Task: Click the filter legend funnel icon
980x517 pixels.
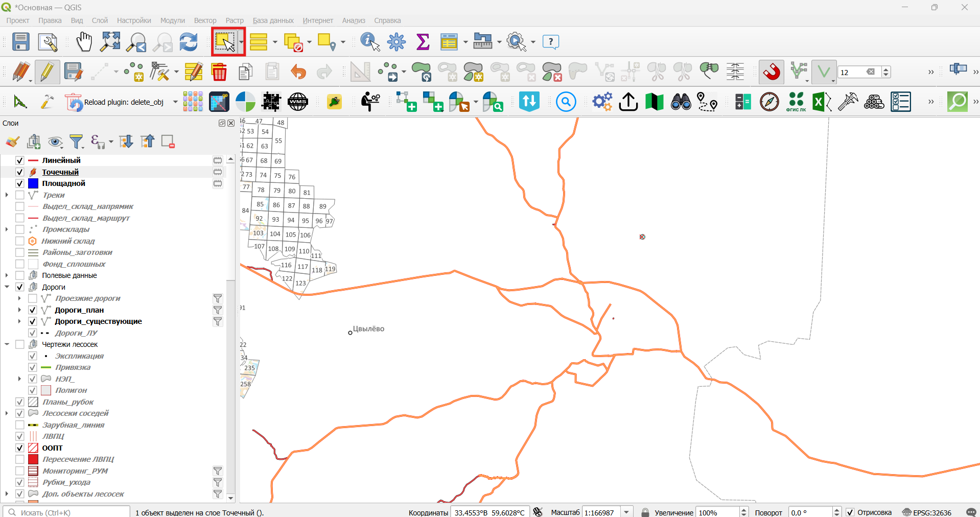Action: pyautogui.click(x=77, y=142)
